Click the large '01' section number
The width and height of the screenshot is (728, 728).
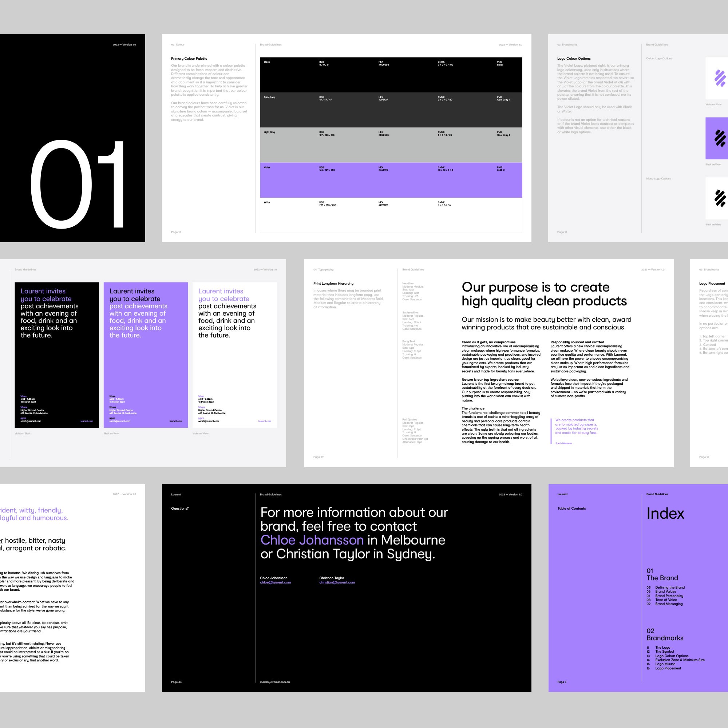coord(77,184)
